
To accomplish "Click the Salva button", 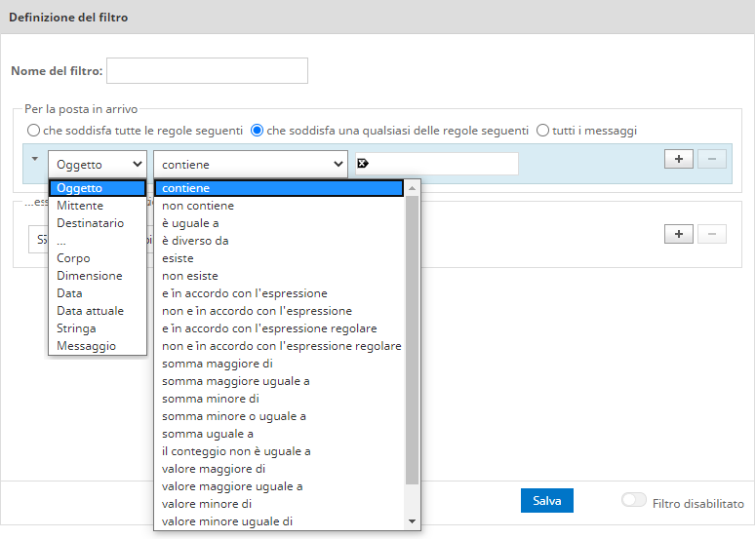I will 546,501.
